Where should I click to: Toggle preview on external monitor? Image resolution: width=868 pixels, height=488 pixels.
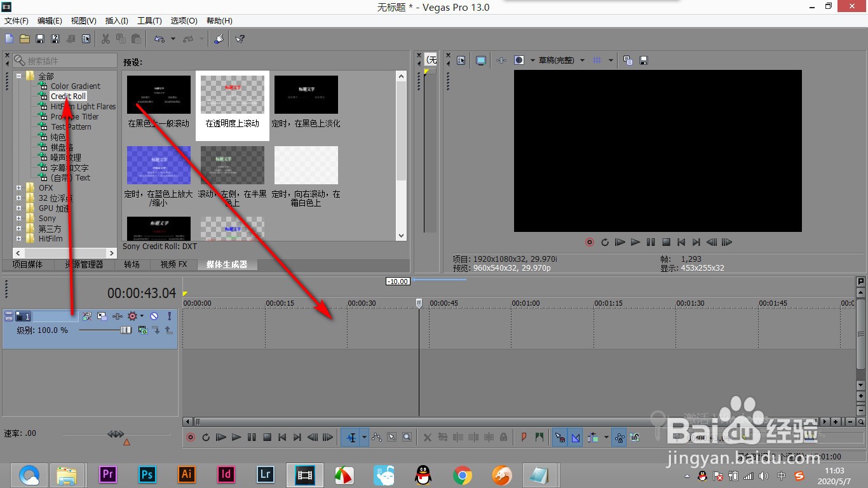481,60
